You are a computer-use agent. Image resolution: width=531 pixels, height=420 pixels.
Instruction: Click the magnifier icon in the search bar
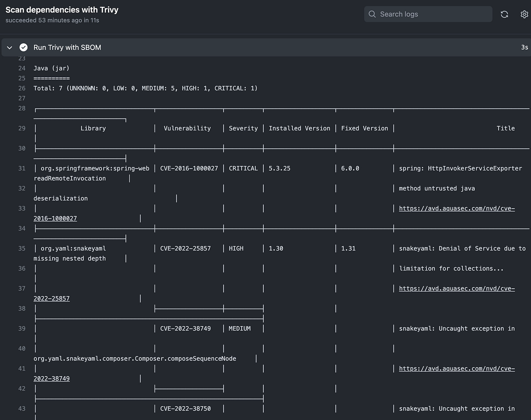click(372, 14)
